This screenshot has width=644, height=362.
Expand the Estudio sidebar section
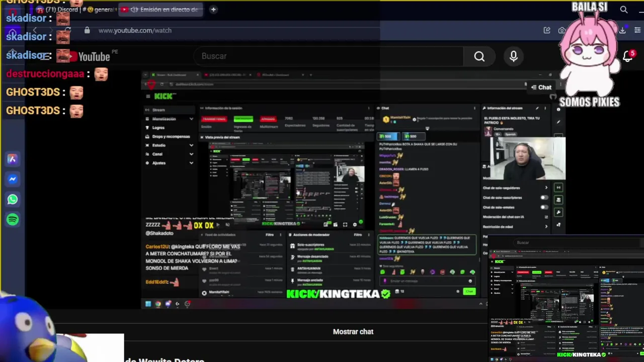191,145
